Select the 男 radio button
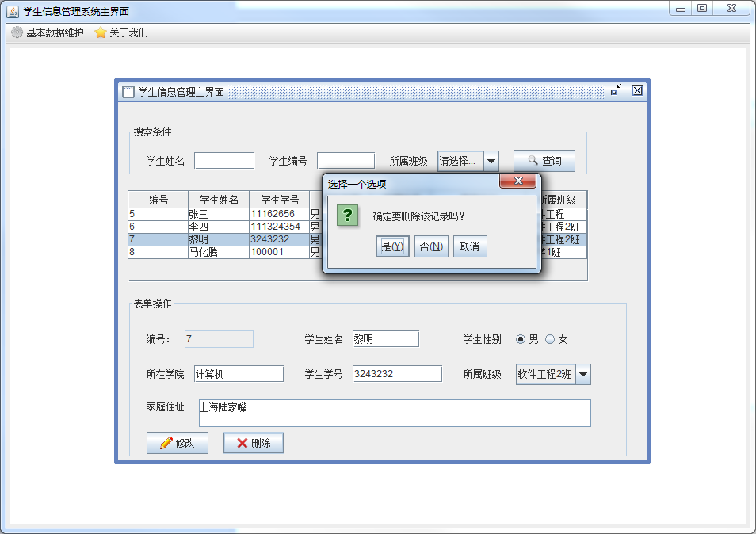This screenshot has height=534, width=756. pos(520,339)
